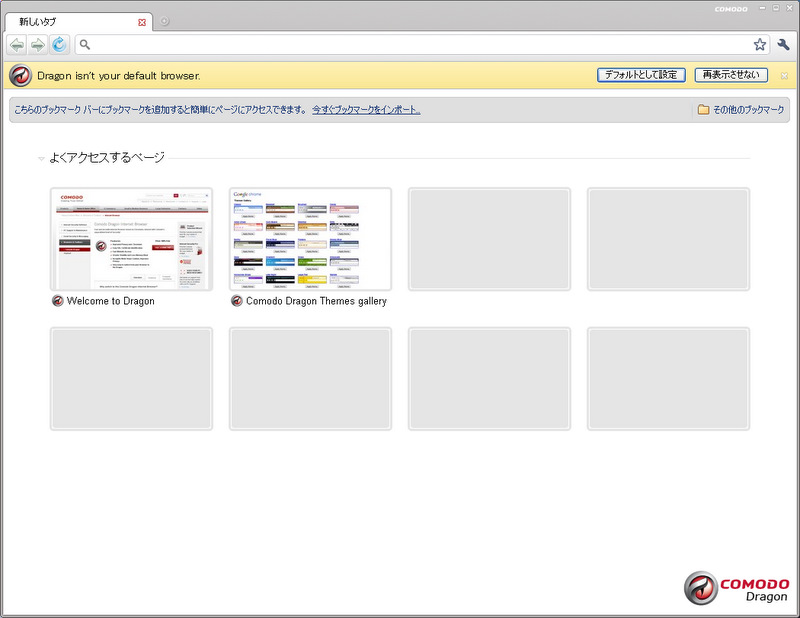Select the 新しいタブ tab

(x=79, y=22)
